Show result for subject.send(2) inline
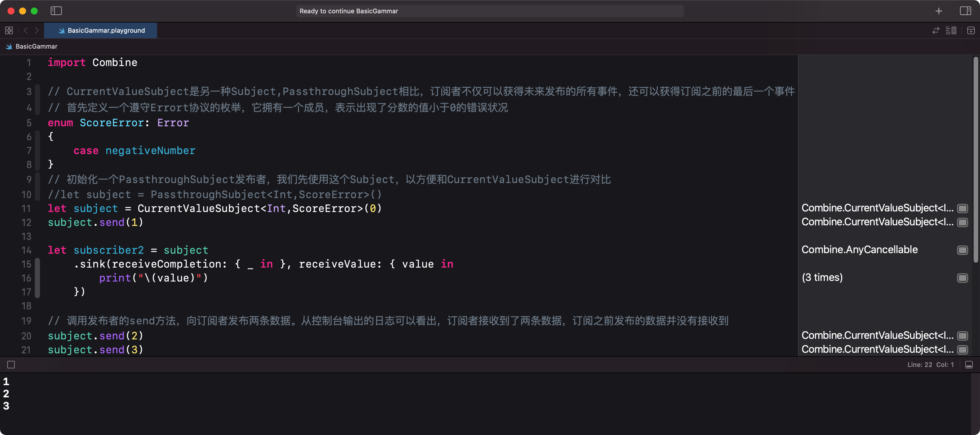Screen dimensions: 980x435 pos(963,336)
